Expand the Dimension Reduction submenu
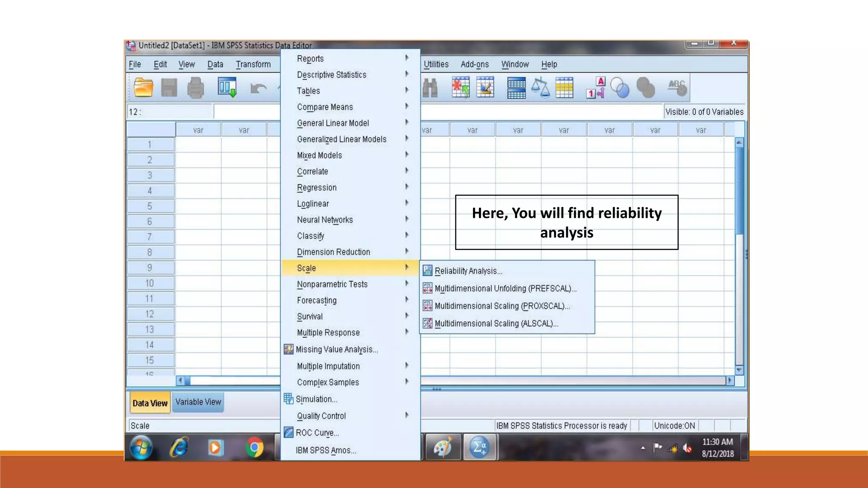The image size is (868, 488). pyautogui.click(x=350, y=252)
